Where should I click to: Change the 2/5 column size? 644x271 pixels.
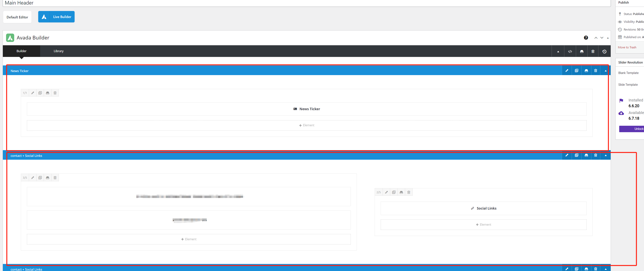(378, 192)
